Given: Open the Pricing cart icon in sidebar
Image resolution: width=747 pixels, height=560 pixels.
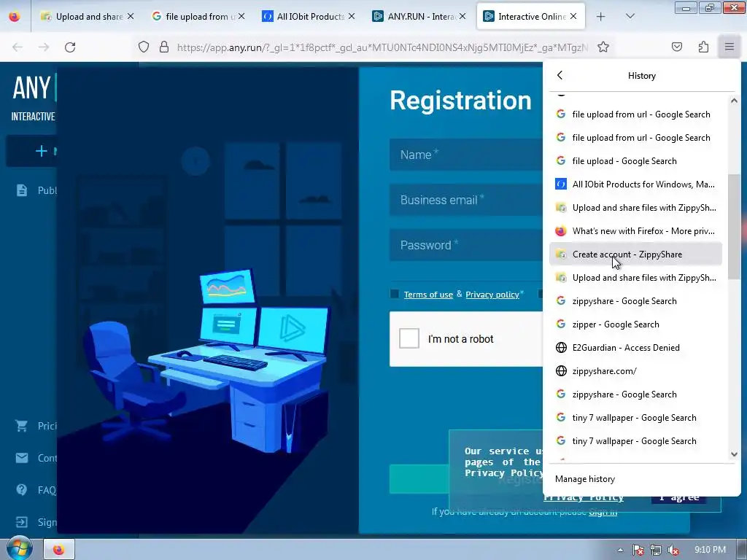Looking at the screenshot, I should (x=21, y=426).
